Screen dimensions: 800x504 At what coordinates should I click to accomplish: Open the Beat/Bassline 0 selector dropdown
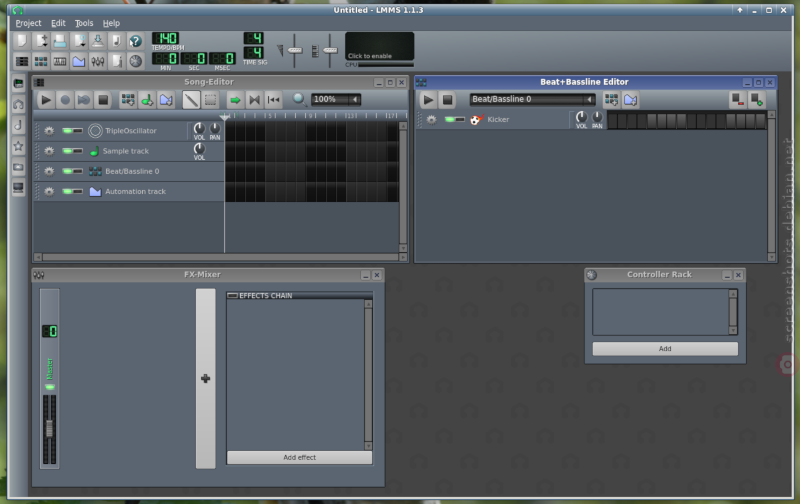pos(533,99)
